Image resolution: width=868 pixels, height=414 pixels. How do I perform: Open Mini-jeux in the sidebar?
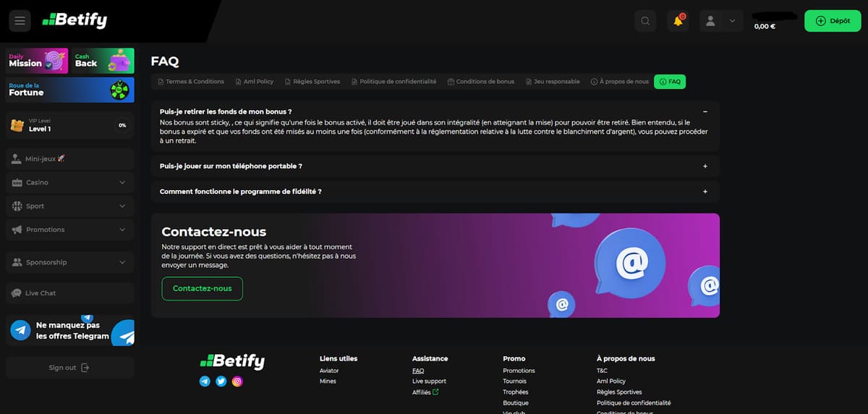[70, 159]
